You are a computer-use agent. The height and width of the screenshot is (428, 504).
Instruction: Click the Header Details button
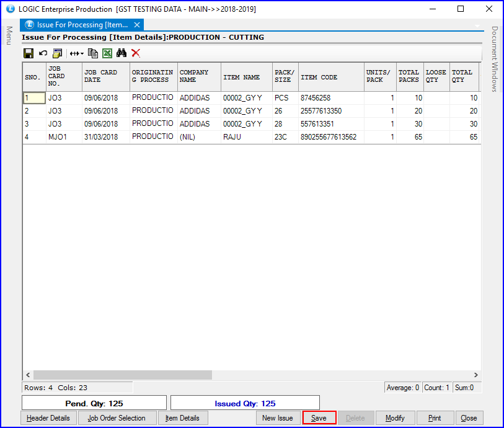pyautogui.click(x=48, y=417)
